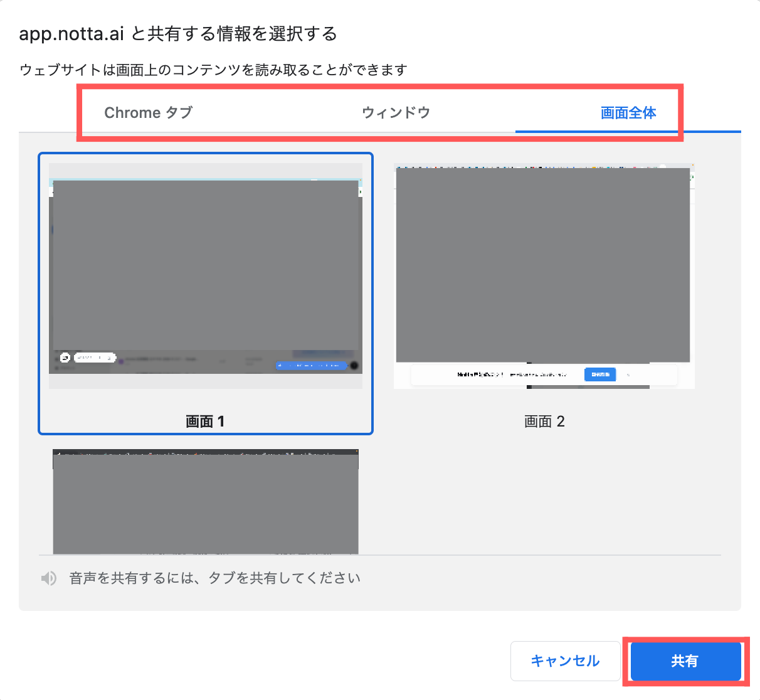Click the ウェブサイトは画面上のコンテンツを読み取ることができます text
The image size is (760, 700).
point(214,70)
